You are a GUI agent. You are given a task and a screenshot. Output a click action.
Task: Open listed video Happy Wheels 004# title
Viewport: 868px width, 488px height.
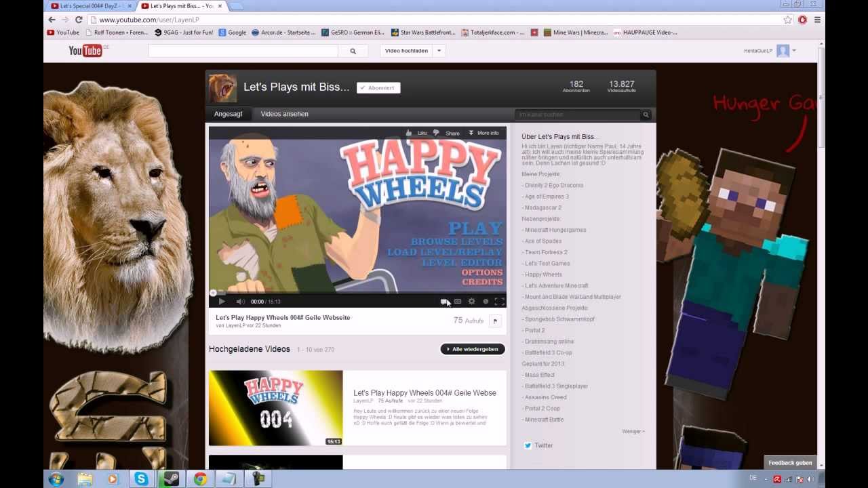[x=425, y=392]
